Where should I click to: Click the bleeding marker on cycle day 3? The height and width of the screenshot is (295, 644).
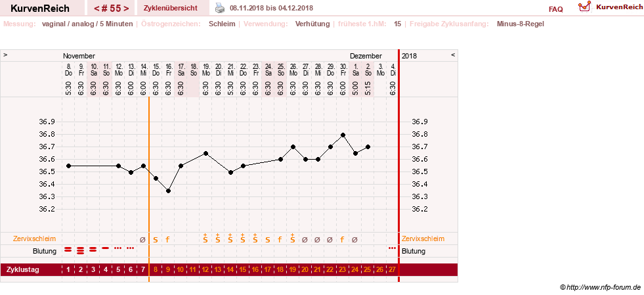tap(93, 249)
